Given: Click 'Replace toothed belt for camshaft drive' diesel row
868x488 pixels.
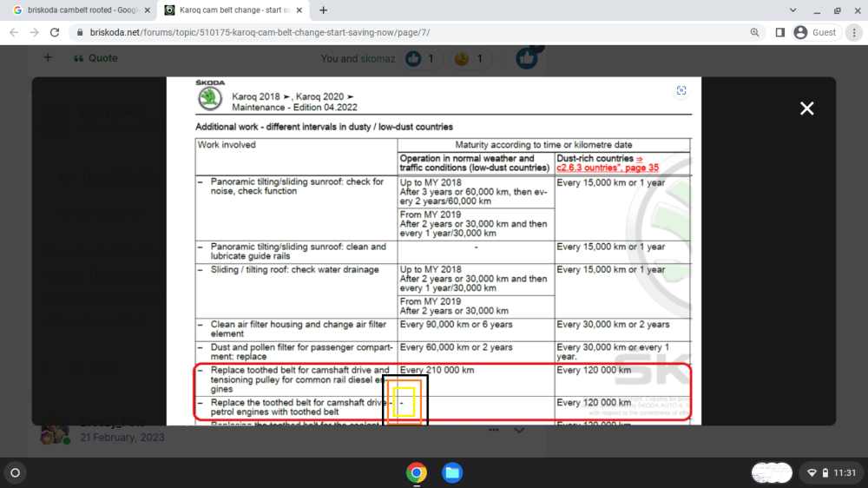Looking at the screenshot, I should 299,379.
